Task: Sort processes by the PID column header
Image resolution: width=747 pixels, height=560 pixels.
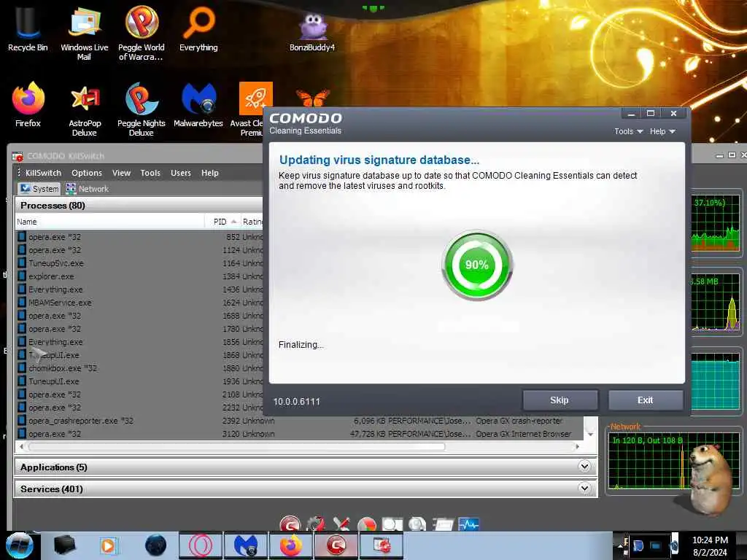Action: tap(222, 222)
